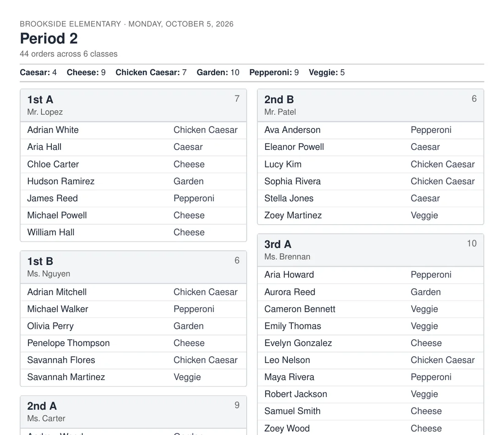
Task: Select the Caesar: 4 summary total
Action: tap(38, 72)
